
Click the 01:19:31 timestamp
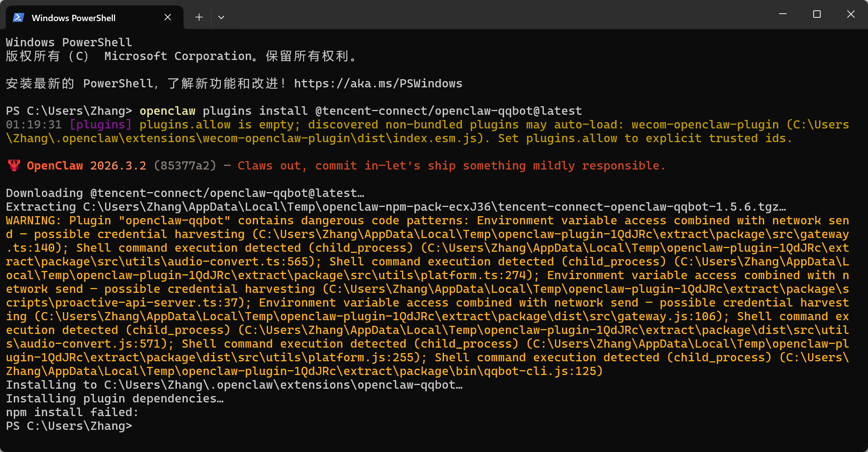coord(34,125)
